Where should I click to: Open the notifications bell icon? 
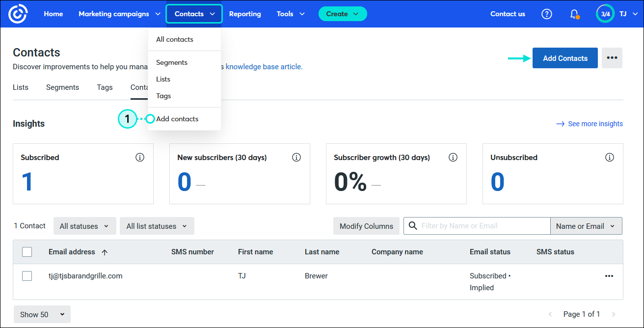click(574, 14)
